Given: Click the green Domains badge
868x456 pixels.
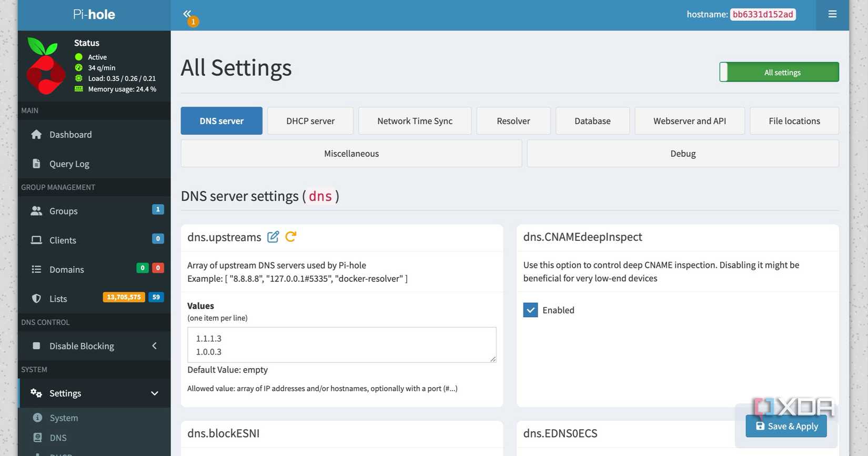Looking at the screenshot, I should coord(142,268).
